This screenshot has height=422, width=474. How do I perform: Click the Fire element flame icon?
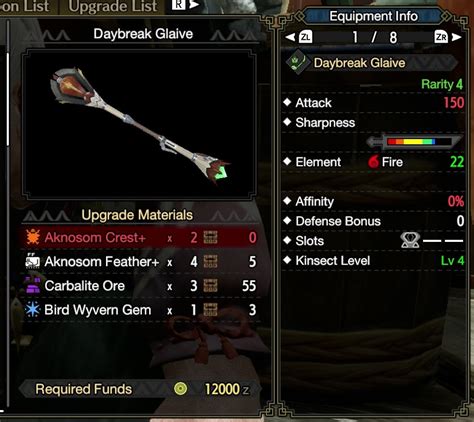374,162
